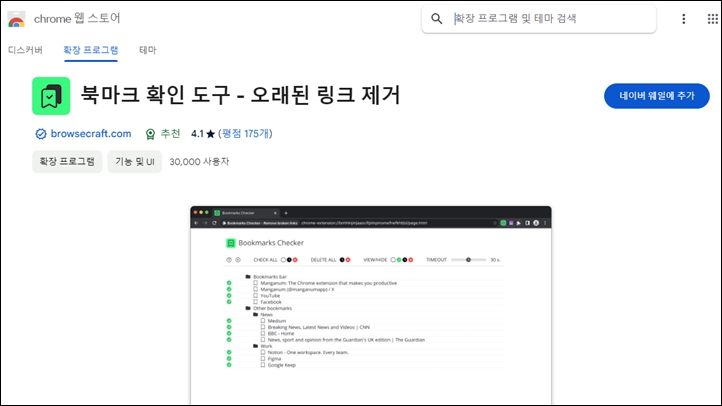Open the 평점 175개 reviews link
This screenshot has width=722, height=406.
[245, 134]
